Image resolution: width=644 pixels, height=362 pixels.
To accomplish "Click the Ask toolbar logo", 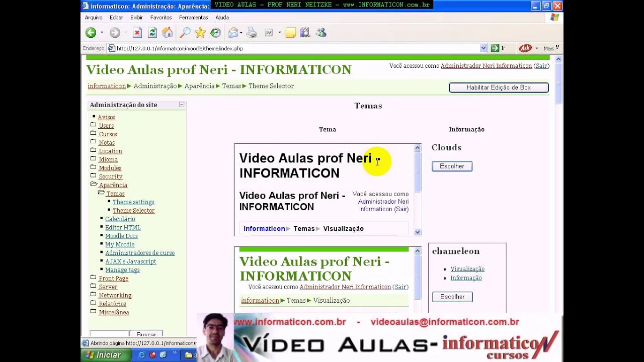I will [x=525, y=48].
